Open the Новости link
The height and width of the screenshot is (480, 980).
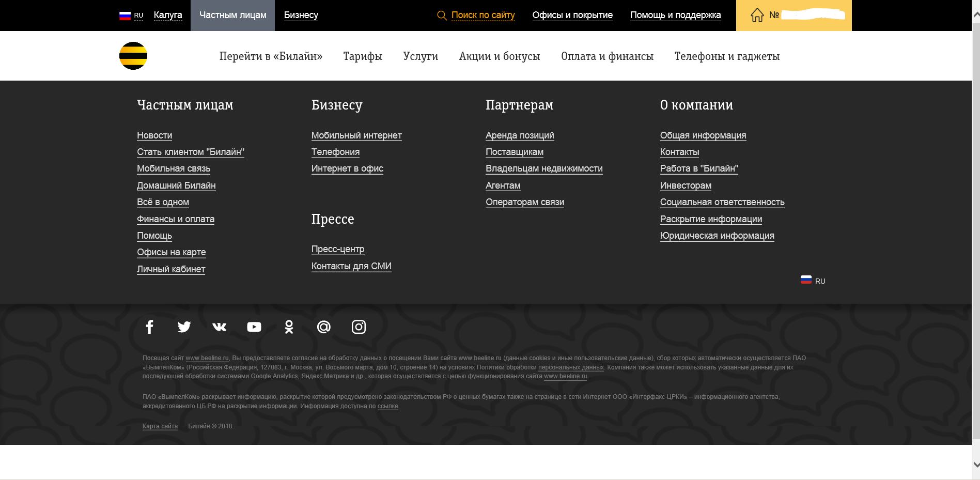point(154,135)
